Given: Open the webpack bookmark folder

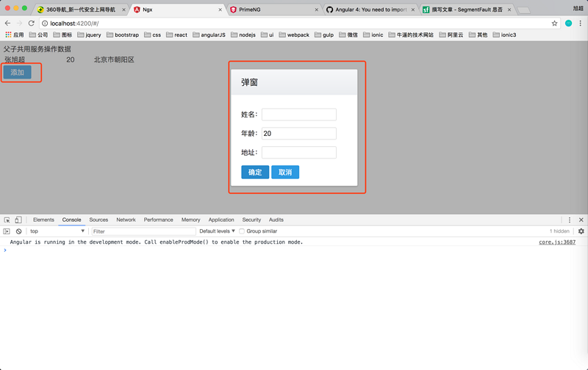Looking at the screenshot, I should click(294, 35).
